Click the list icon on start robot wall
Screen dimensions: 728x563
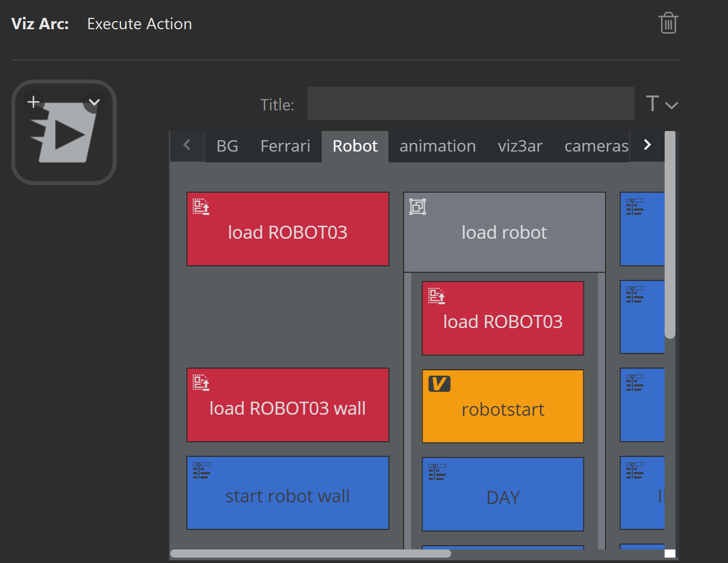pos(201,470)
